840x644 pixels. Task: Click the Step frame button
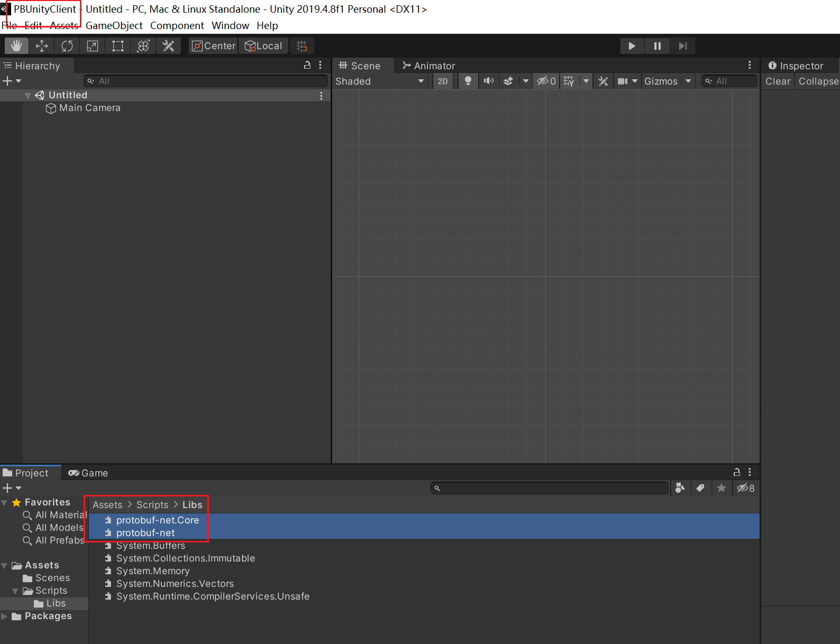[682, 46]
